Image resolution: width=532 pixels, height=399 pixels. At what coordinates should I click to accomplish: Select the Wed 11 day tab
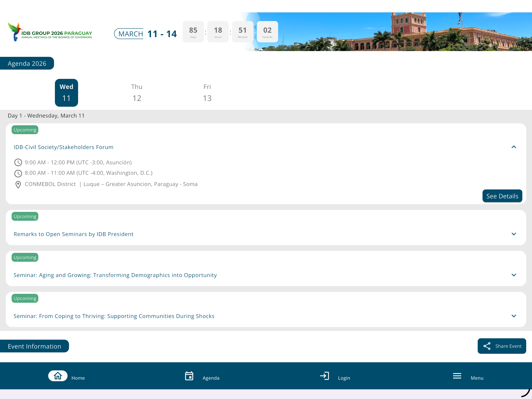coord(66,93)
